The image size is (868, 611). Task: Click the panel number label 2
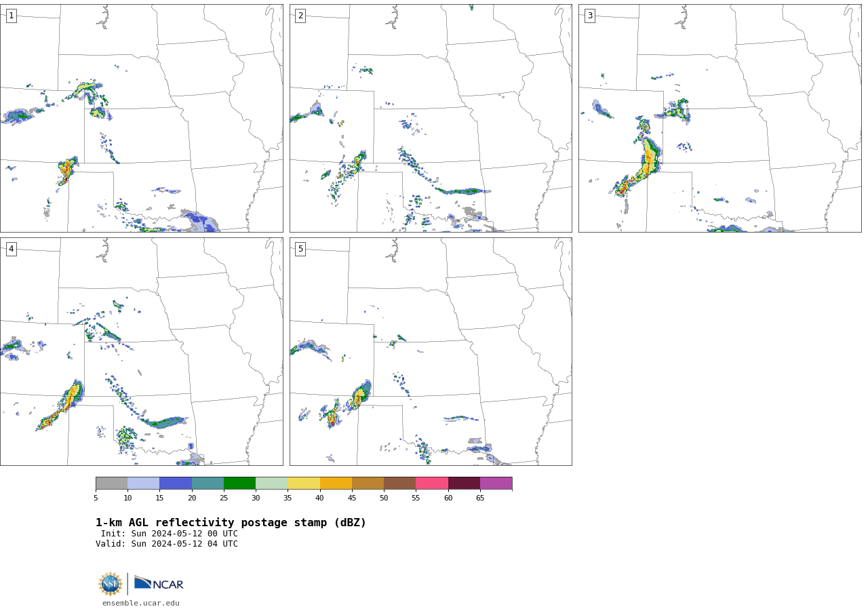[x=300, y=16]
